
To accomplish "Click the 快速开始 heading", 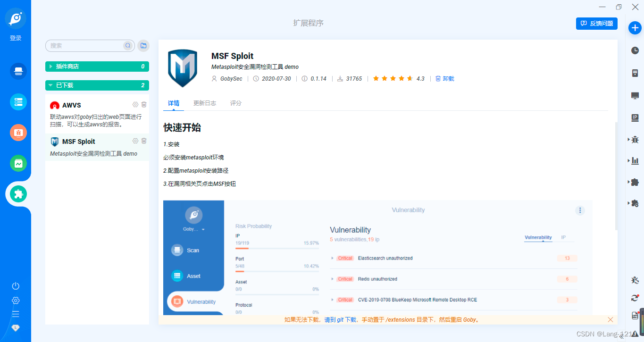I will (x=182, y=127).
